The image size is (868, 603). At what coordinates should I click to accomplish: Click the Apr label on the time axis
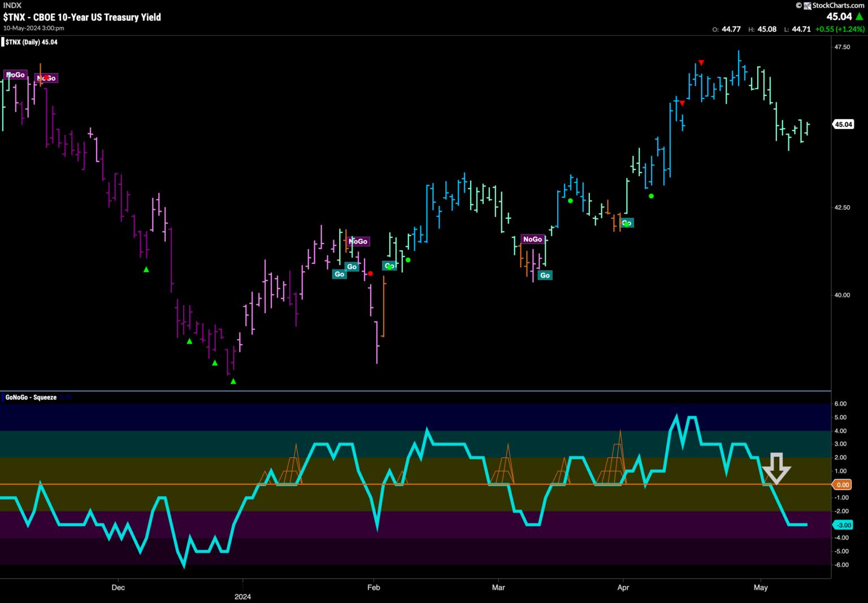(623, 587)
